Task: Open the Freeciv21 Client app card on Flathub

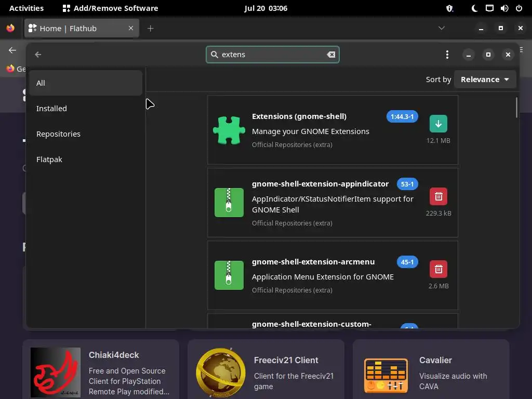Action: point(265,370)
